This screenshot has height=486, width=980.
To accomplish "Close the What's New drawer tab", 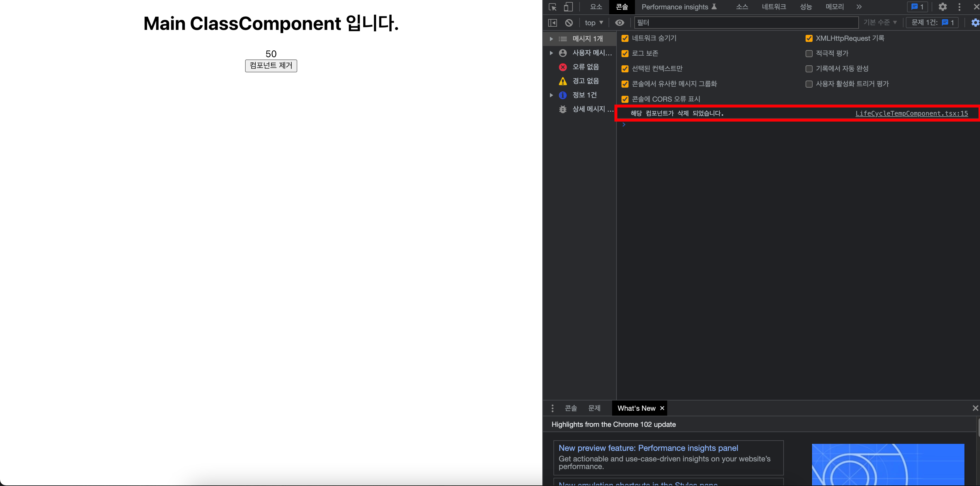I will (662, 408).
